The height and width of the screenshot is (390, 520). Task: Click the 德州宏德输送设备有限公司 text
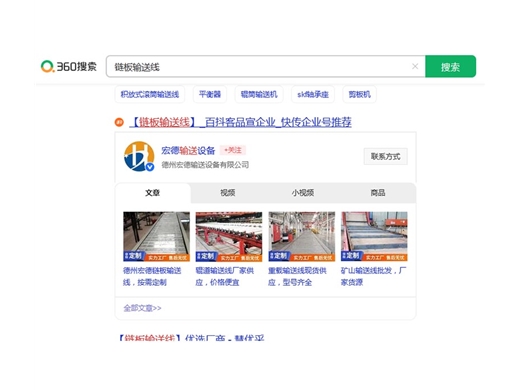pyautogui.click(x=205, y=165)
